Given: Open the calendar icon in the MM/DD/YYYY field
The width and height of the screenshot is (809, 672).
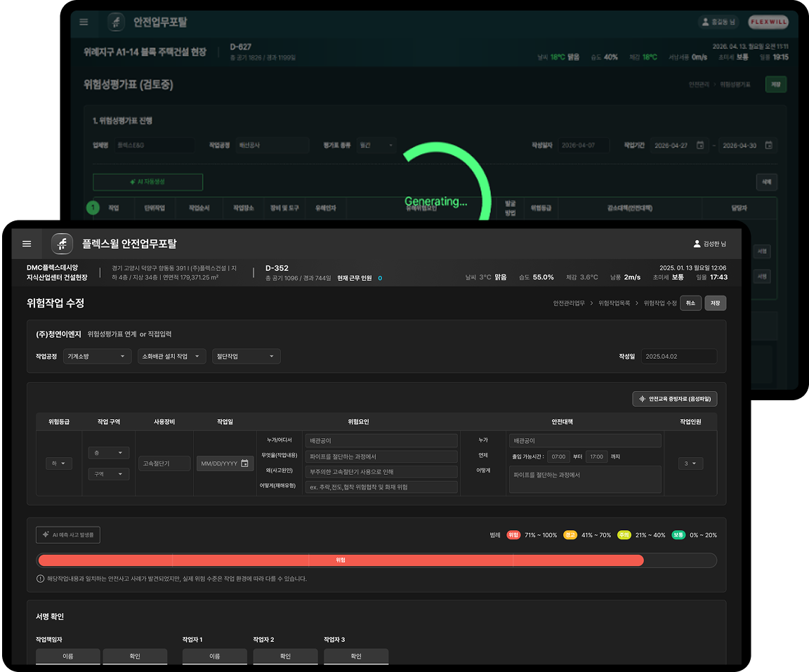Looking at the screenshot, I should pyautogui.click(x=244, y=463).
